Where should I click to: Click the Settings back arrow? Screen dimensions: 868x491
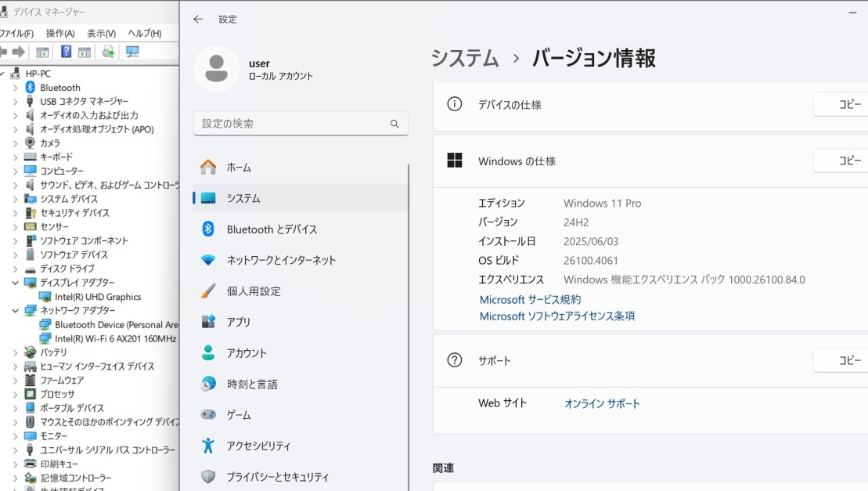point(198,19)
